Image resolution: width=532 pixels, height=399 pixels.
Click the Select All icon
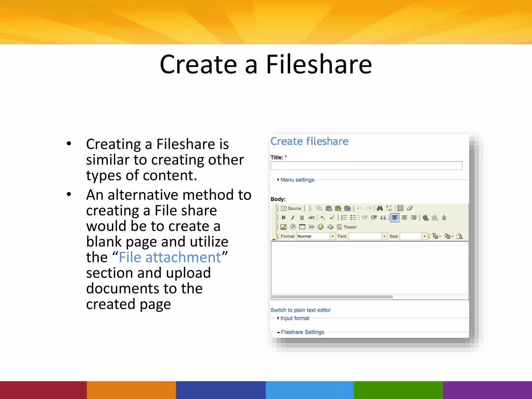400,208
